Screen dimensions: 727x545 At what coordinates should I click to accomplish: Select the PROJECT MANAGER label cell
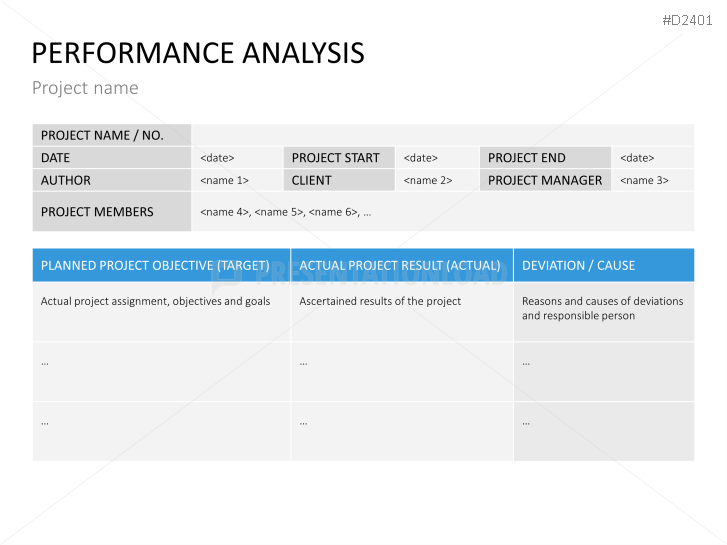click(x=546, y=181)
